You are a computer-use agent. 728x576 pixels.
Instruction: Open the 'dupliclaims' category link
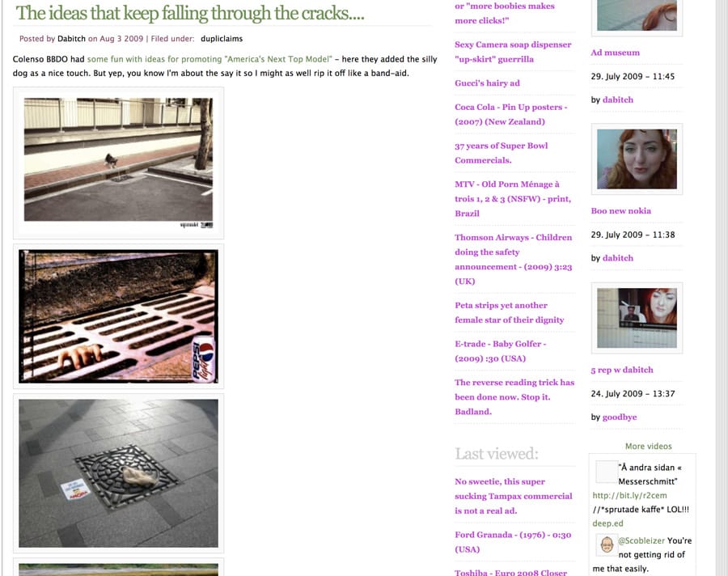222,39
